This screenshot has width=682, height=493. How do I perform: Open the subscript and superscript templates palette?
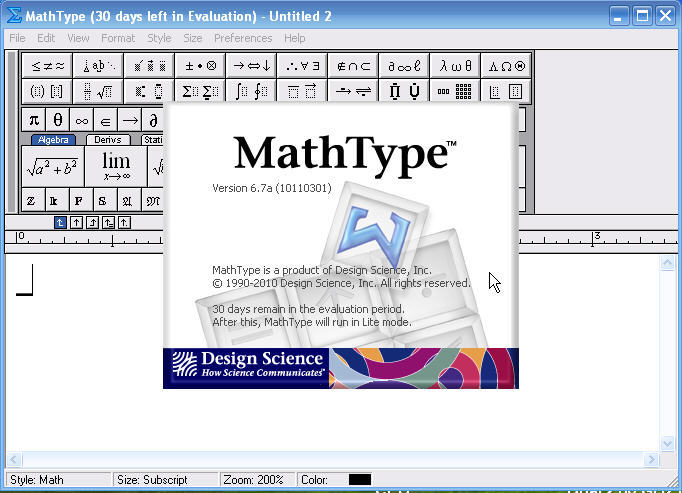click(149, 91)
